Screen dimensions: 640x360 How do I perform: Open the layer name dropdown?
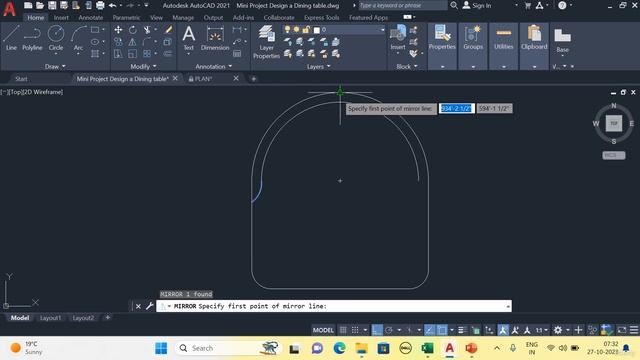[x=382, y=30]
